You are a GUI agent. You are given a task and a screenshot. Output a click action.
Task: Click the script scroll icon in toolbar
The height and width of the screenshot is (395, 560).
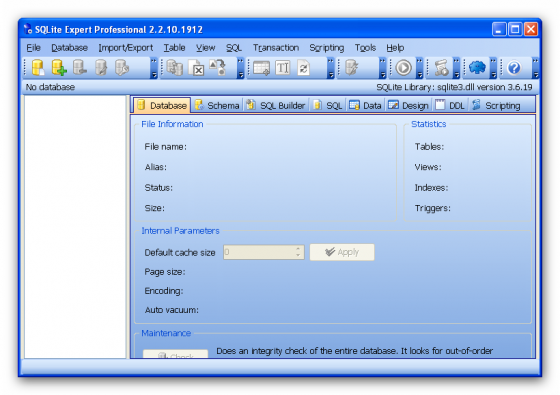[441, 68]
